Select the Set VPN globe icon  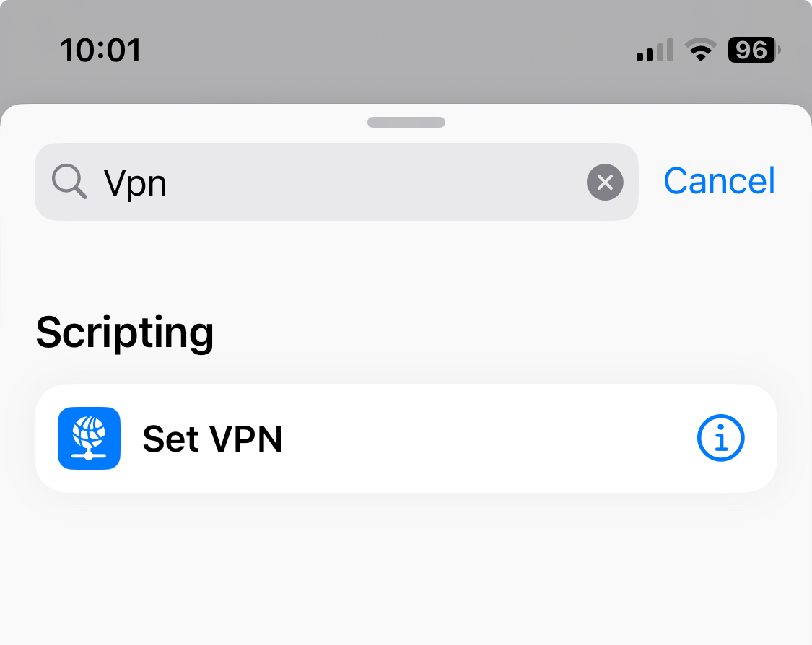point(89,438)
